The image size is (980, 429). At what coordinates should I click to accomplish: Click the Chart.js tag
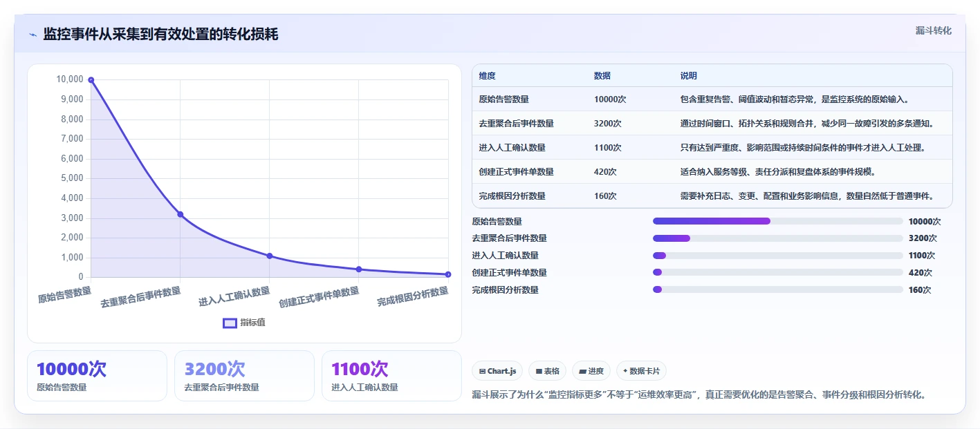(x=497, y=371)
